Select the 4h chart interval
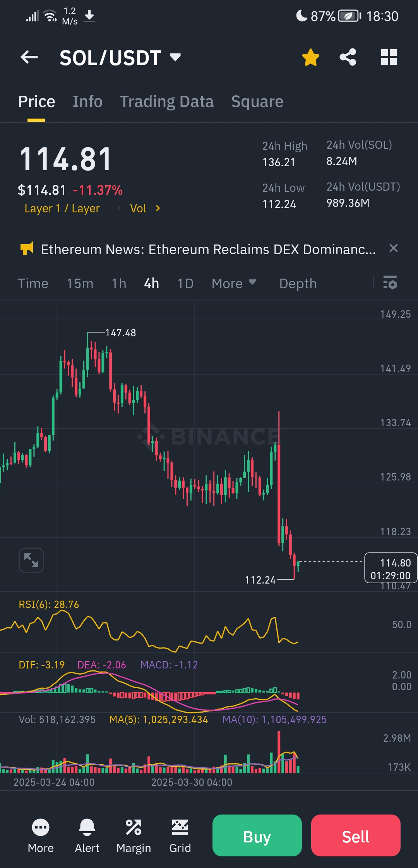 tap(151, 284)
